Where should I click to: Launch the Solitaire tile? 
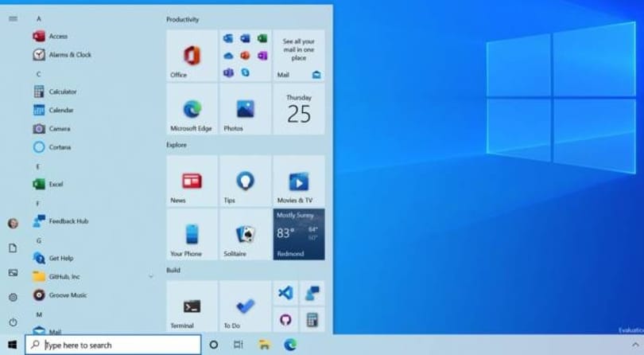(x=245, y=235)
